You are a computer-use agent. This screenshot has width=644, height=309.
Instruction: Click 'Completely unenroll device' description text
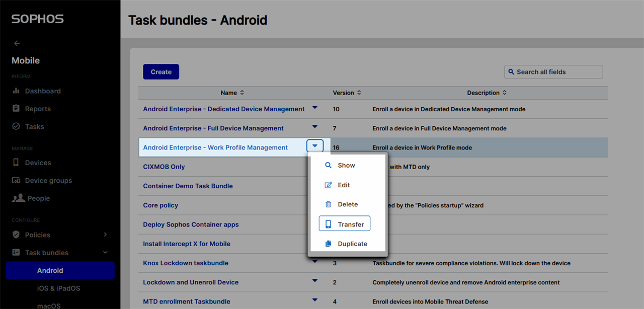(x=466, y=282)
